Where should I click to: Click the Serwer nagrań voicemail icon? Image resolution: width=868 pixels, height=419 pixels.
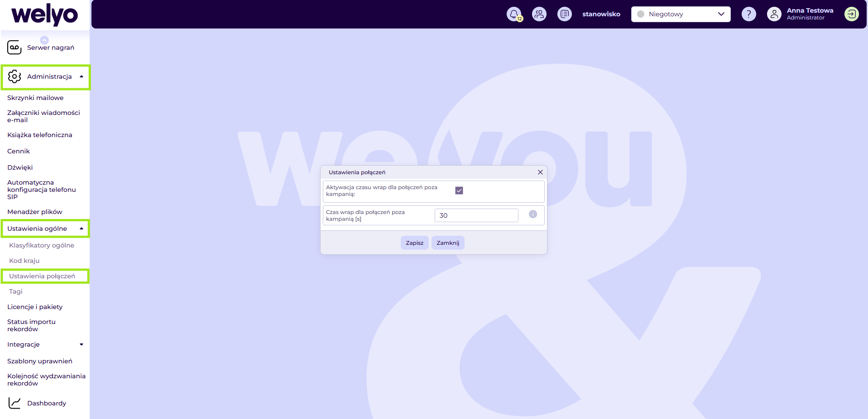14,47
